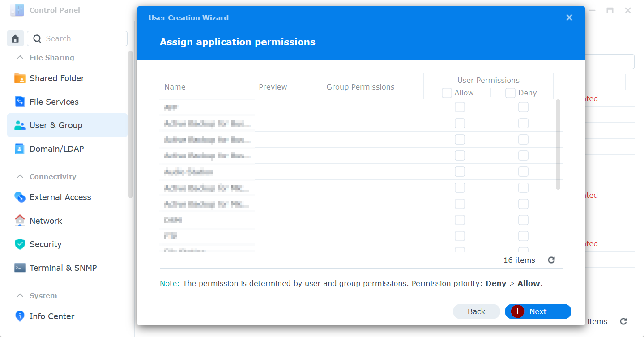
Task: Open the Control Panel home icon
Action: point(15,38)
